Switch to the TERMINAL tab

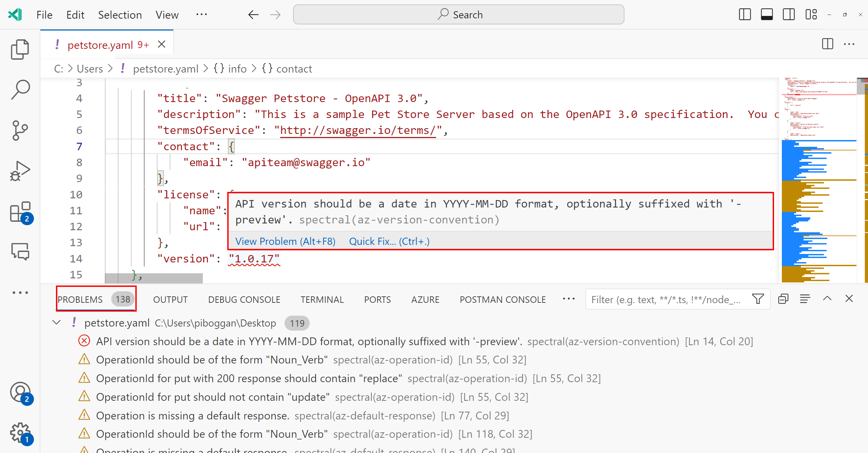322,300
